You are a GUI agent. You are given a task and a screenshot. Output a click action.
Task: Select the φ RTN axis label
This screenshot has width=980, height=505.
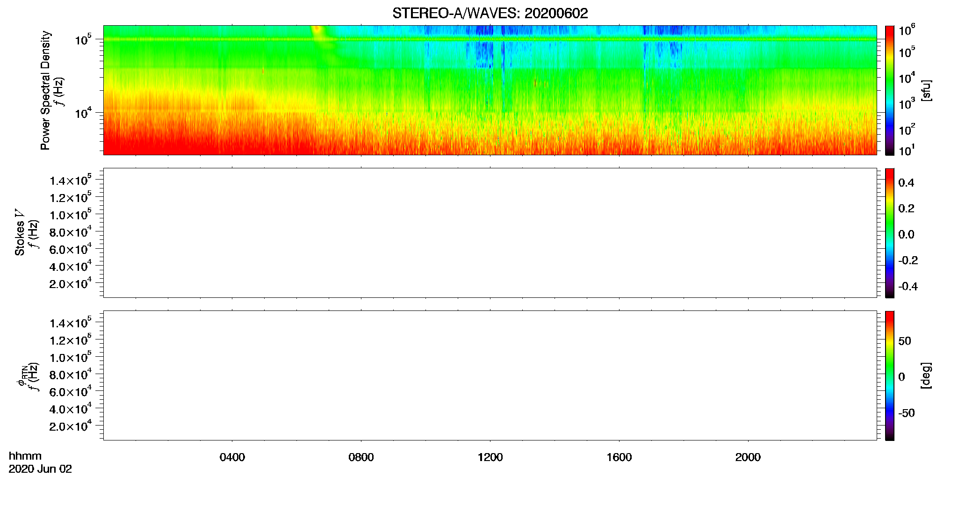[x=22, y=375]
